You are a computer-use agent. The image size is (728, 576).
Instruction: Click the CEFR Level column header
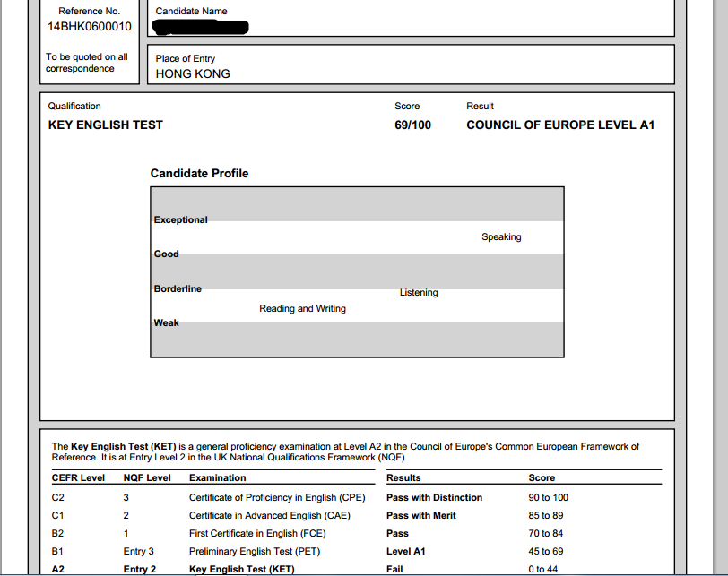tap(78, 478)
